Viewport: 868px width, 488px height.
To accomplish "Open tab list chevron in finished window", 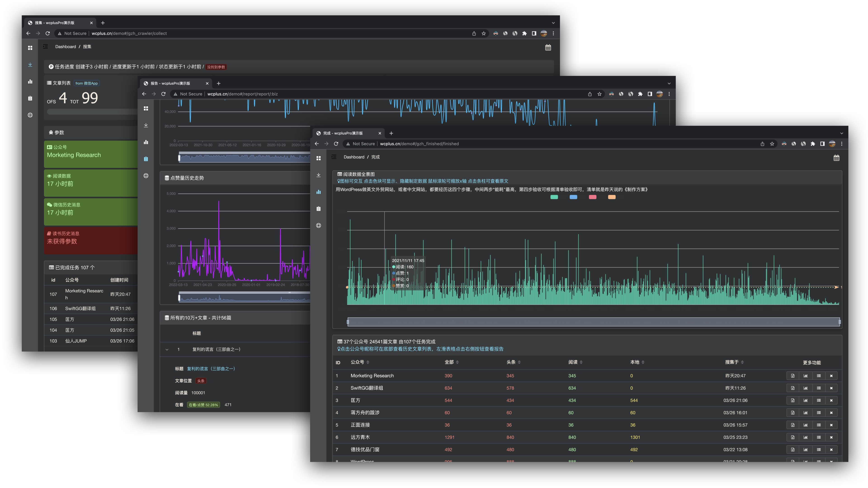I will 841,133.
